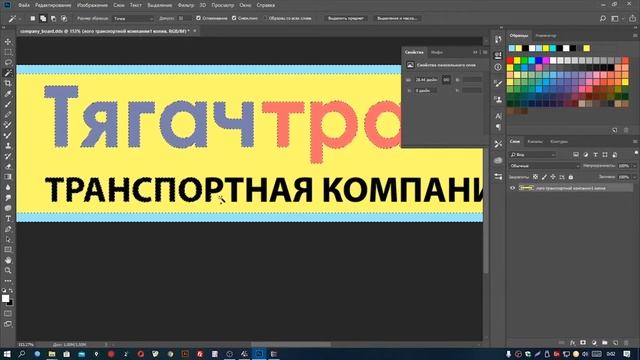Open the Edit Toolbar three-dots button
This screenshot has width=640, height=360.
[x=8, y=281]
